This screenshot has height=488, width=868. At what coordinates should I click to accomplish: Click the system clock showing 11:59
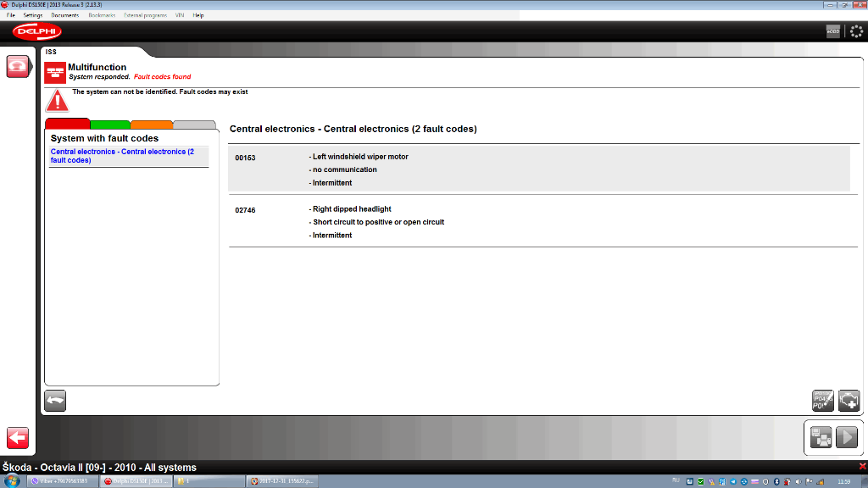click(844, 481)
